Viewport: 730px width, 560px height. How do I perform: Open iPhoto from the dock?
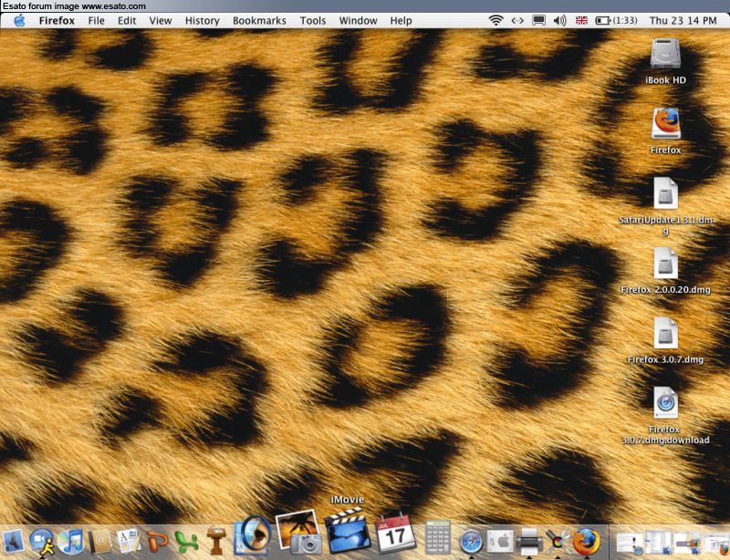(297, 531)
